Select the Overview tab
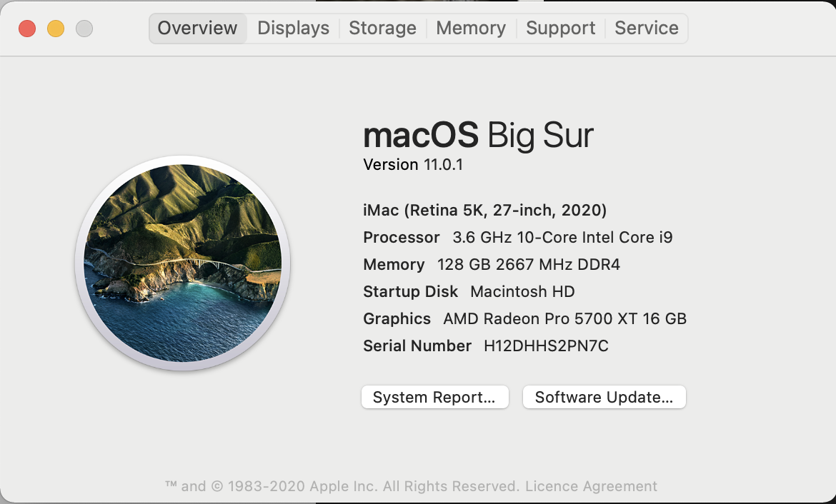The height and width of the screenshot is (504, 836). (197, 28)
